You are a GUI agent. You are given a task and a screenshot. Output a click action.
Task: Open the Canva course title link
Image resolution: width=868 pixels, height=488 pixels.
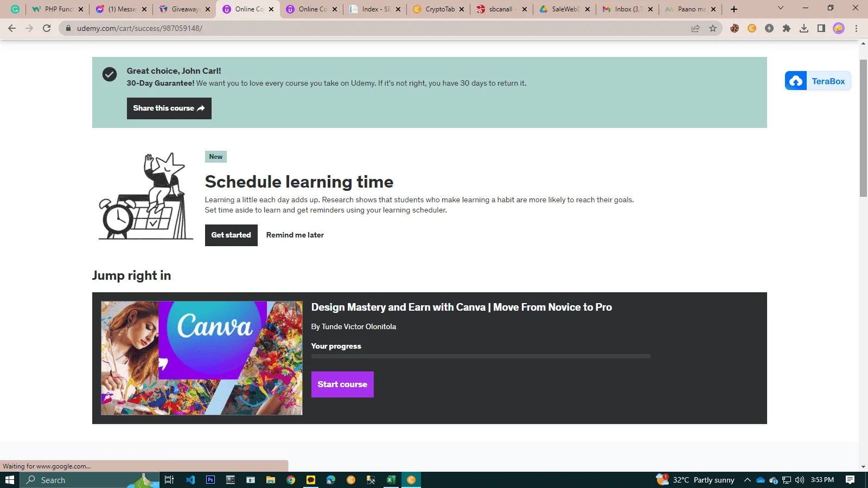coord(462,307)
